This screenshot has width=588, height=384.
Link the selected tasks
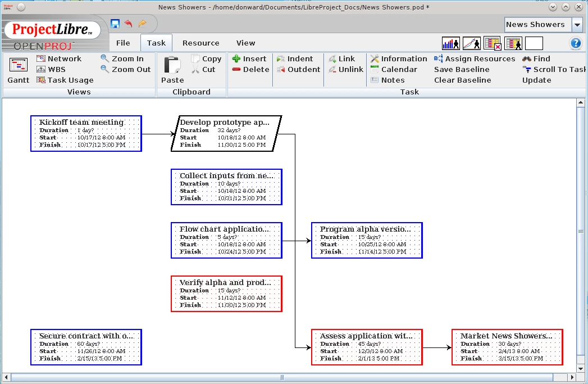tap(341, 58)
